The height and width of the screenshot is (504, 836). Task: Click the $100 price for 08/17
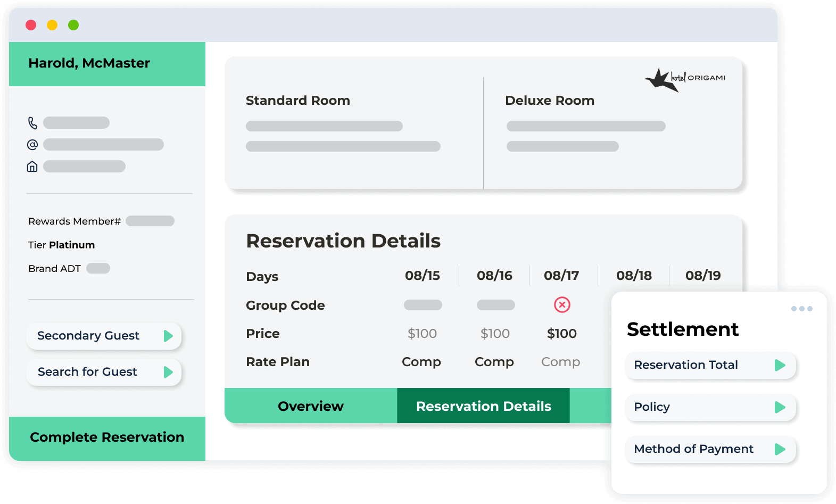tap(562, 334)
